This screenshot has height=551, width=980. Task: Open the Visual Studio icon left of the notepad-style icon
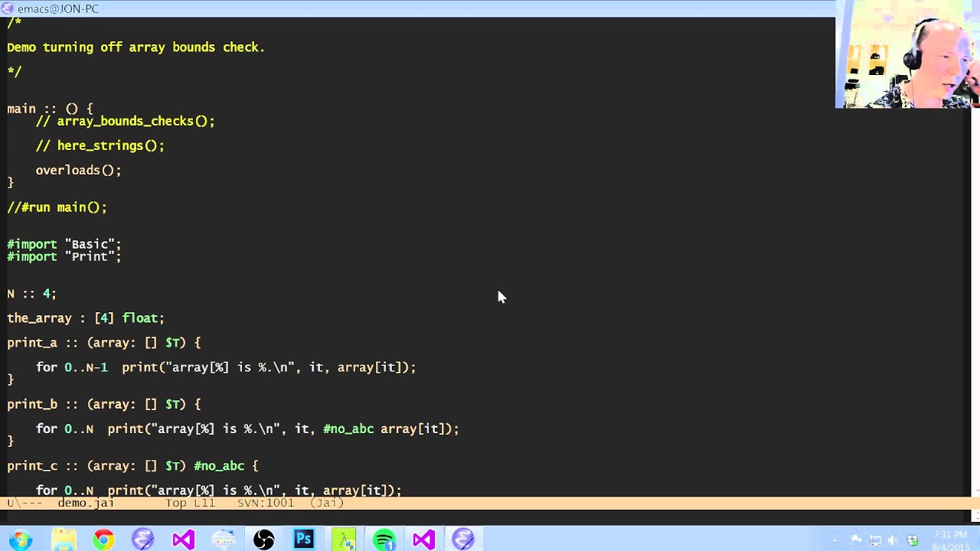(x=183, y=540)
